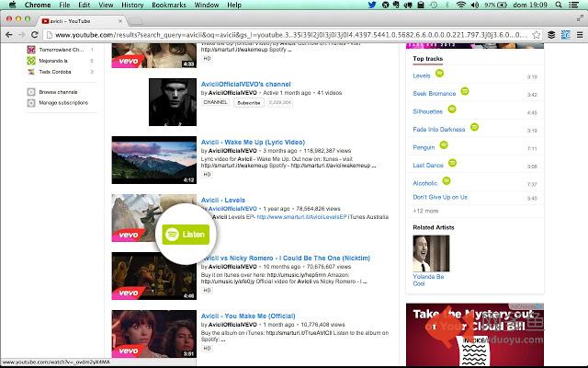Go back with the browser back arrow
This screenshot has width=588, height=368.
8,35
